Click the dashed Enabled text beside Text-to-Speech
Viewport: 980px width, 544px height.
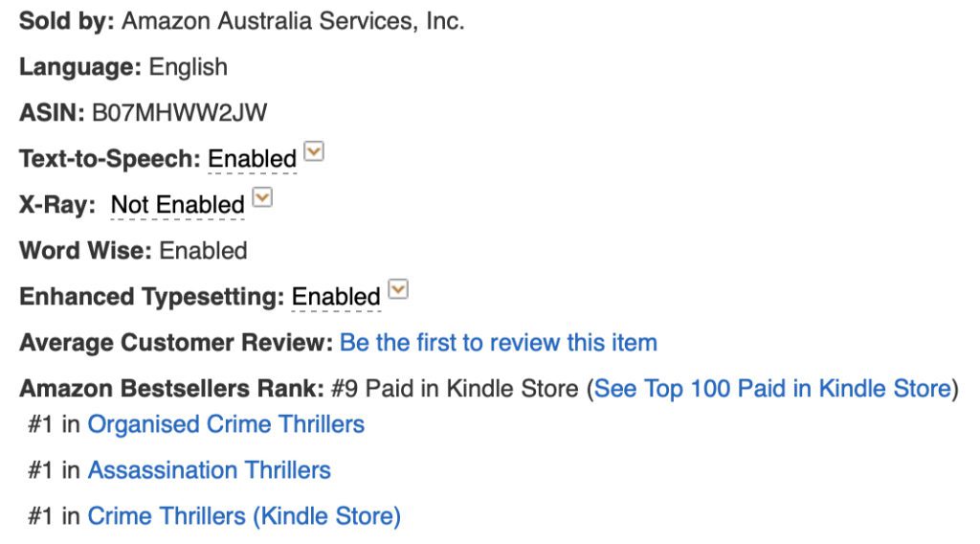[253, 159]
